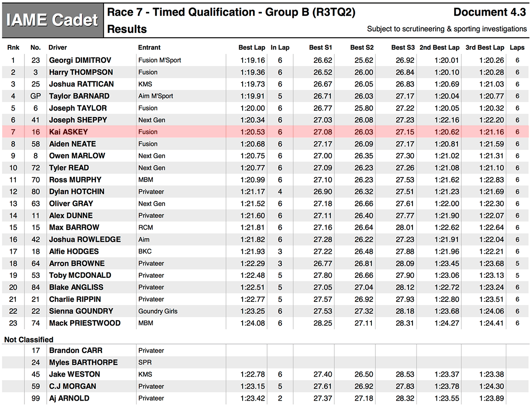Select Mack PRIESTWOOD's row name

[85, 323]
